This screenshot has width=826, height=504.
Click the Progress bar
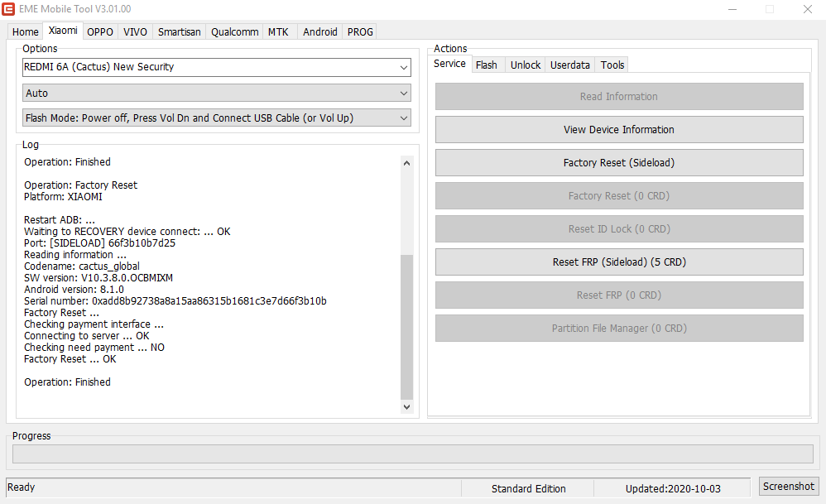pyautogui.click(x=413, y=454)
